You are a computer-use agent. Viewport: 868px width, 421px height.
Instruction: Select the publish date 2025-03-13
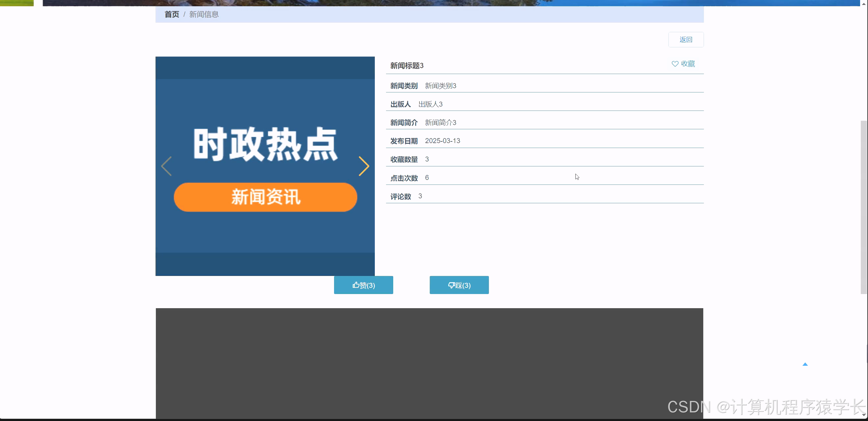point(443,140)
